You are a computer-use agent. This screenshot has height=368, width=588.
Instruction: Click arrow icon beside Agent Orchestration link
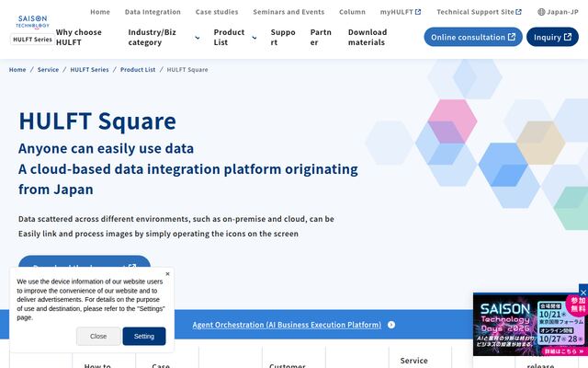[391, 325]
